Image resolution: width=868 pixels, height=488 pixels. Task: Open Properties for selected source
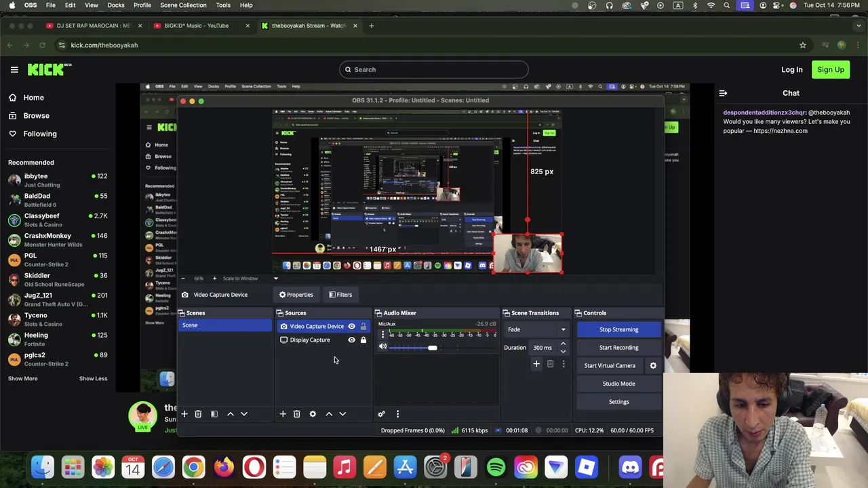296,295
